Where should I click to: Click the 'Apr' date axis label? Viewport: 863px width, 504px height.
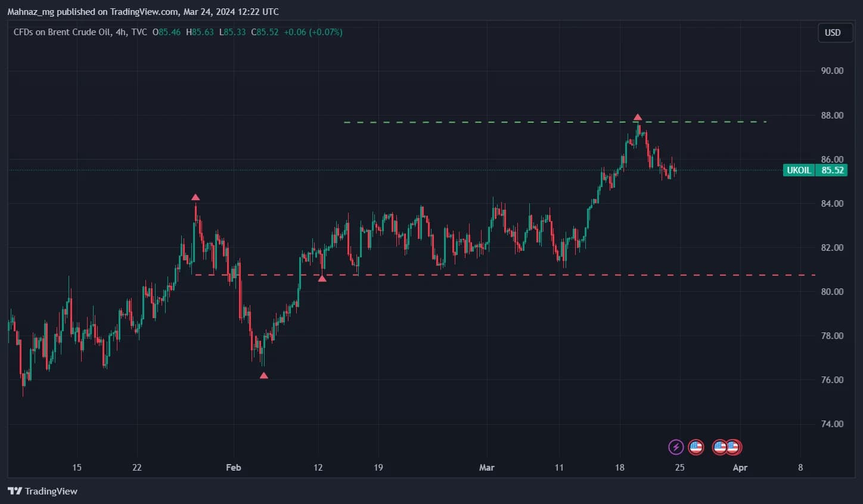pos(740,468)
